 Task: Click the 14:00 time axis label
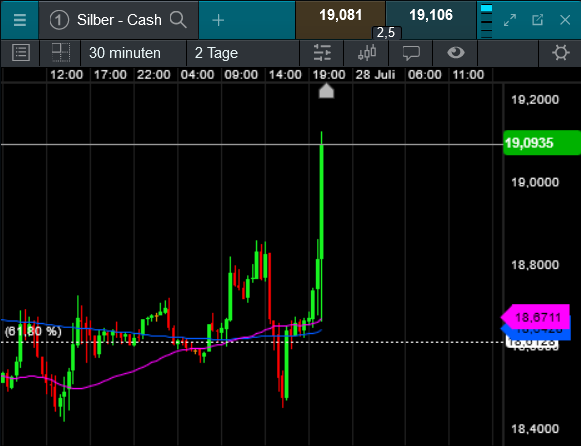[285, 75]
